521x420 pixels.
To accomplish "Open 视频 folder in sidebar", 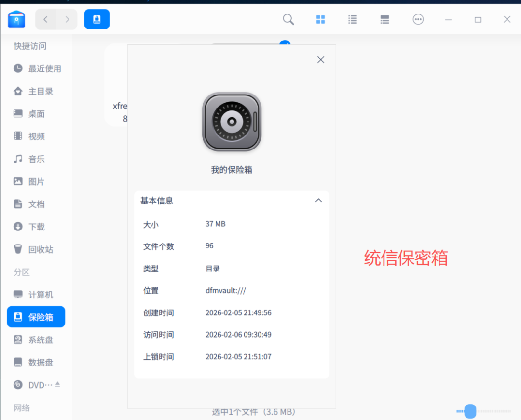I will click(36, 136).
